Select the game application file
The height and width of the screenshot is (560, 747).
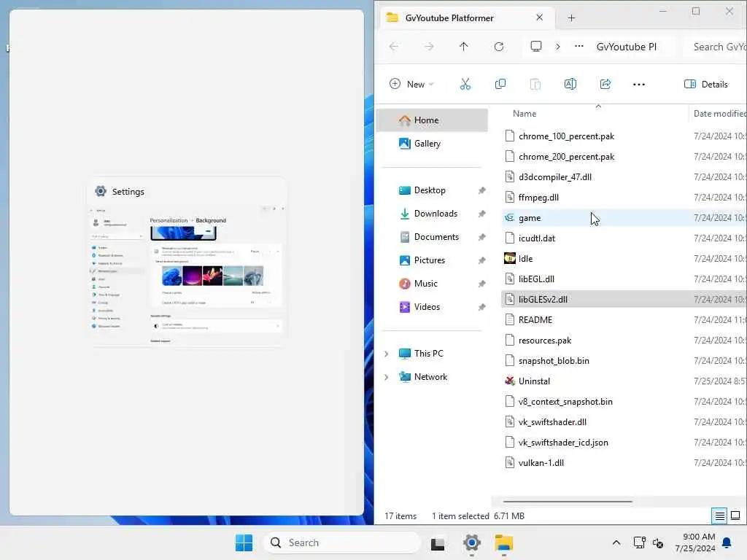click(x=624, y=217)
